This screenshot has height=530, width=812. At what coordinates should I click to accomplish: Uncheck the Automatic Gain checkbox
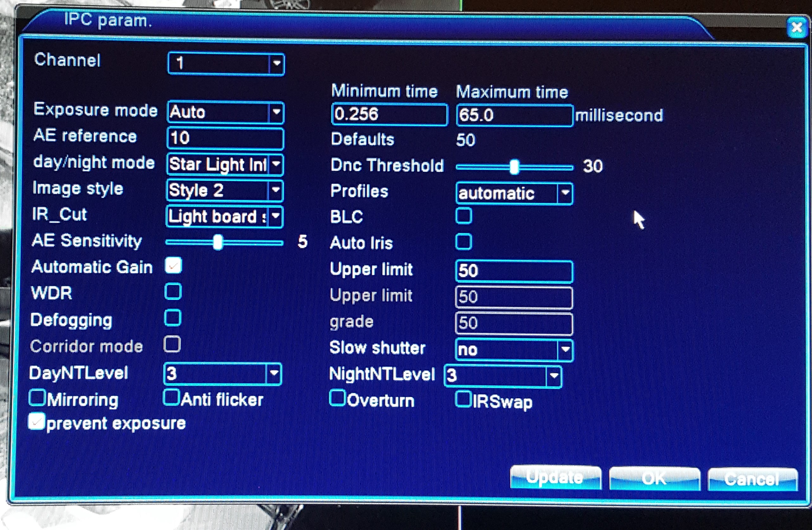pos(173,266)
